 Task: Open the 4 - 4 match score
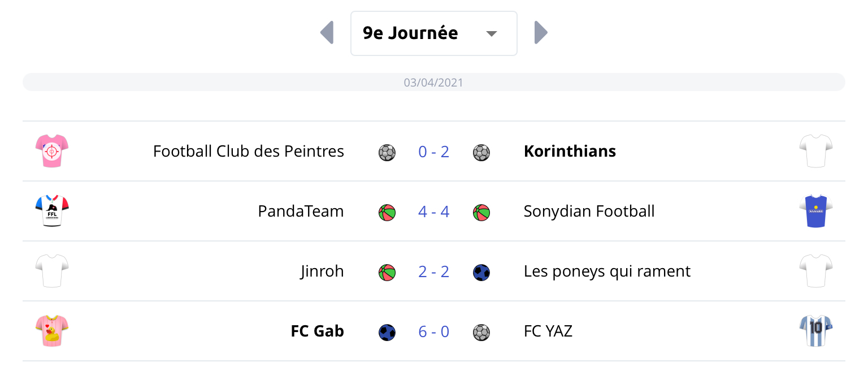point(433,212)
